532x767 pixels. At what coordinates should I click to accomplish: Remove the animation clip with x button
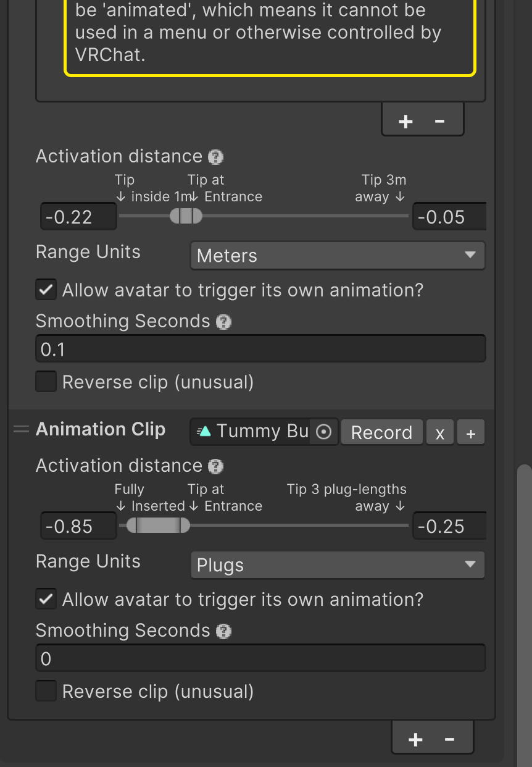click(440, 432)
